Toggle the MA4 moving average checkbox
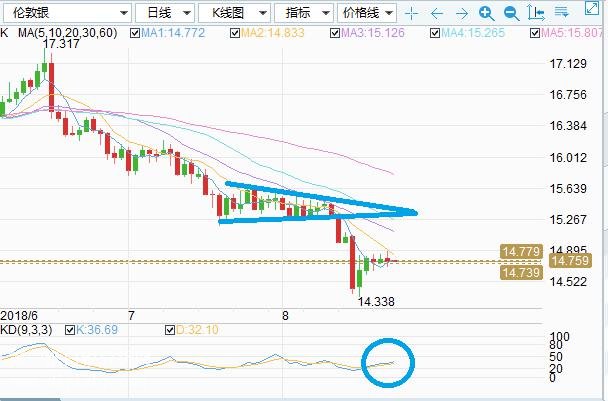The height and width of the screenshot is (401, 608). [x=435, y=33]
